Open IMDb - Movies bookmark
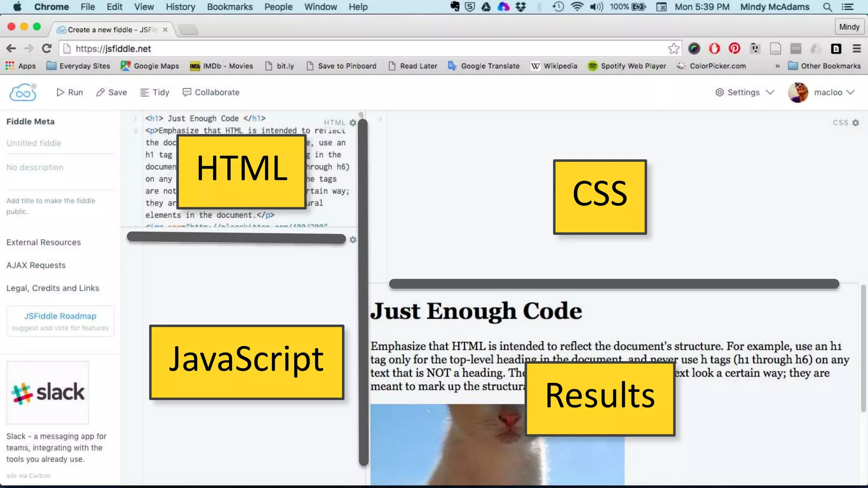Screen dimensions: 868x488 click(x=222, y=66)
